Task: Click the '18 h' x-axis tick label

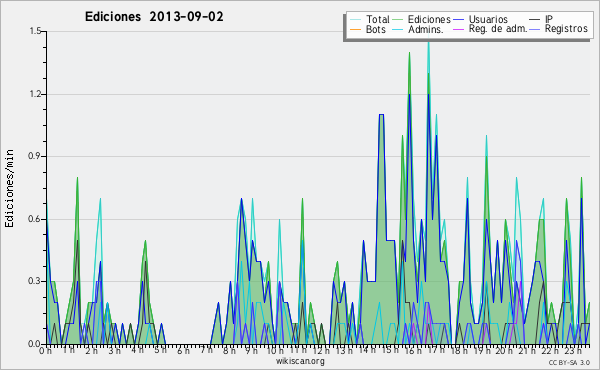Action: pyautogui.click(x=459, y=350)
